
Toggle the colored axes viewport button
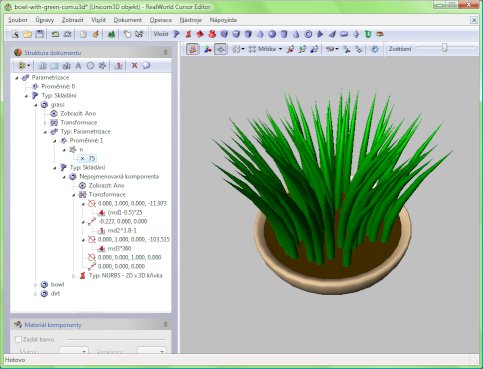(x=208, y=49)
